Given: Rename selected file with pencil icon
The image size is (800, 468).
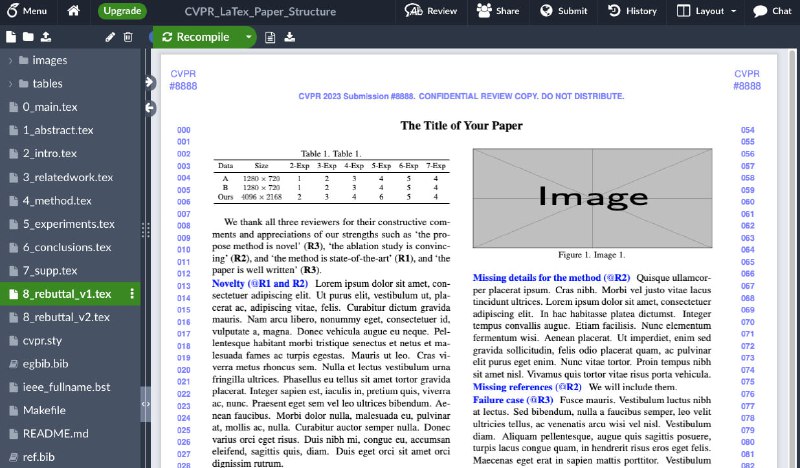Looking at the screenshot, I should coord(110,37).
